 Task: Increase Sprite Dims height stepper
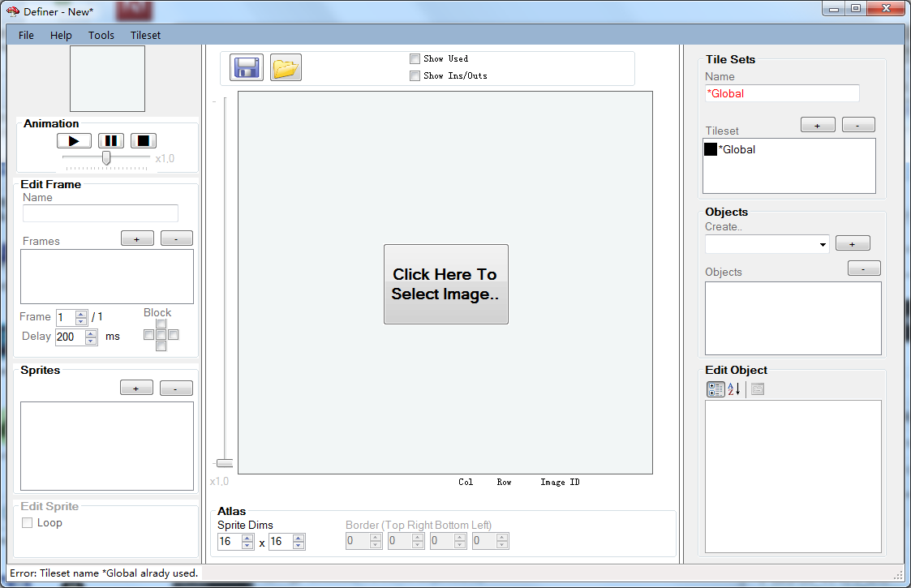coord(299,538)
